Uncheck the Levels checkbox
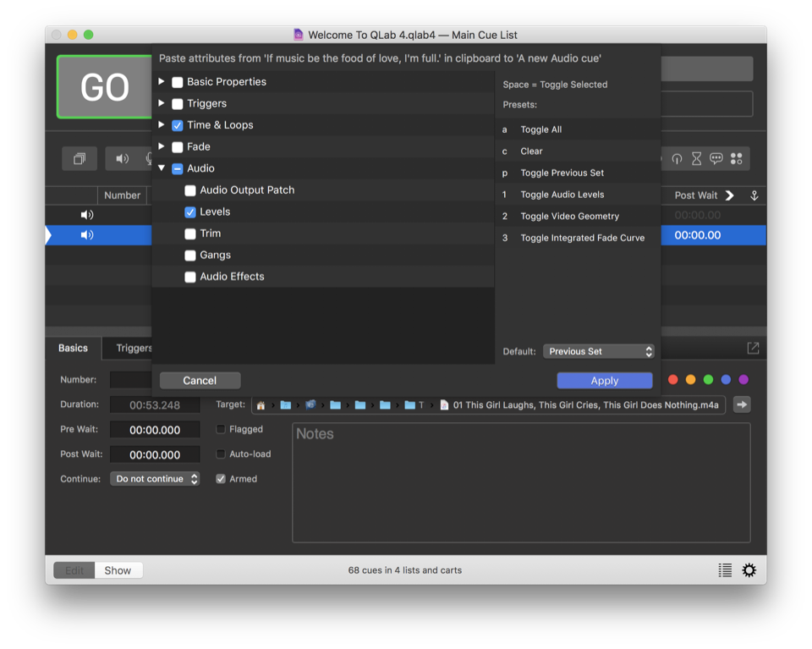This screenshot has height=649, width=812. pos(190,212)
